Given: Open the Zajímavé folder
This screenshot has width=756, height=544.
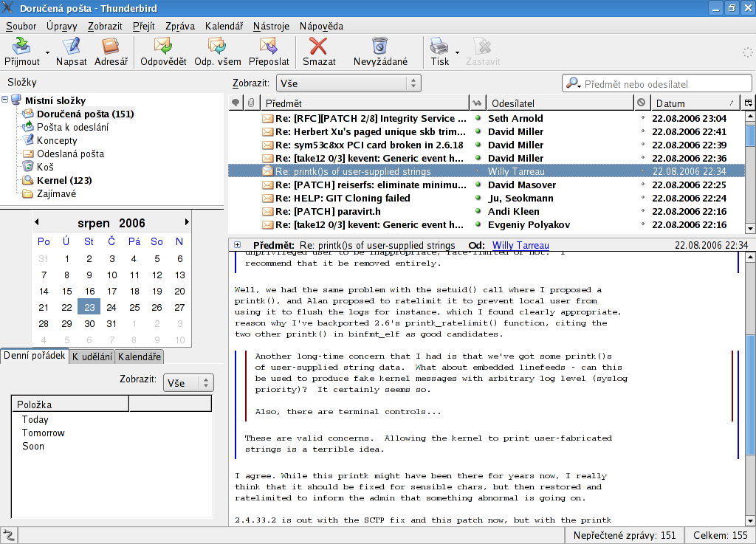Looking at the screenshot, I should click(56, 193).
